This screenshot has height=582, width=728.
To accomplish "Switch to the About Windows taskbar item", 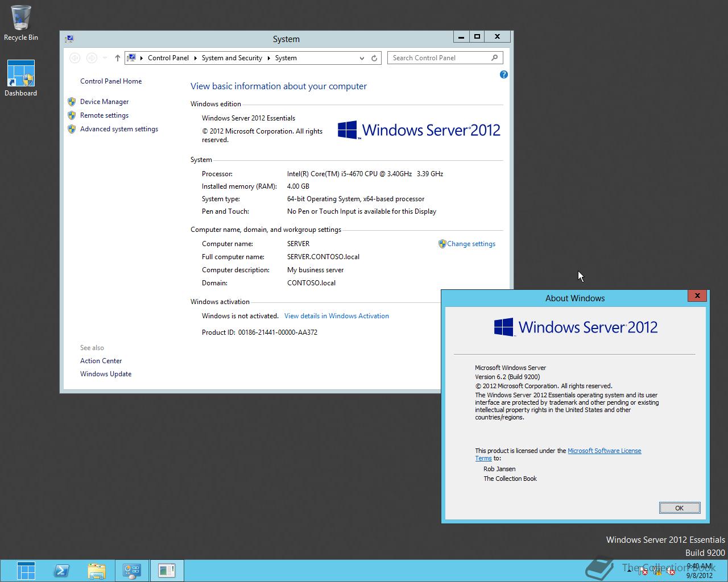I will tap(167, 571).
